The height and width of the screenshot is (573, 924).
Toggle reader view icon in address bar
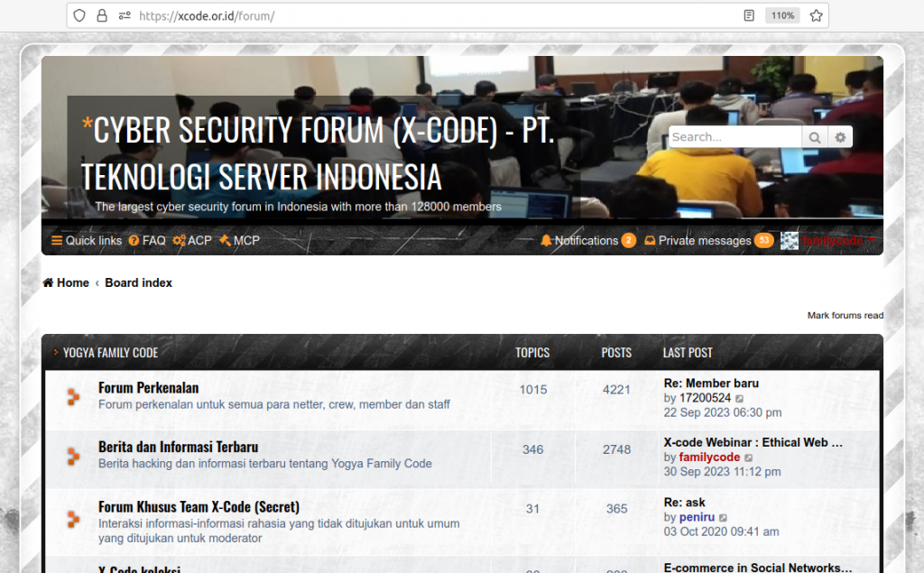[x=749, y=16]
